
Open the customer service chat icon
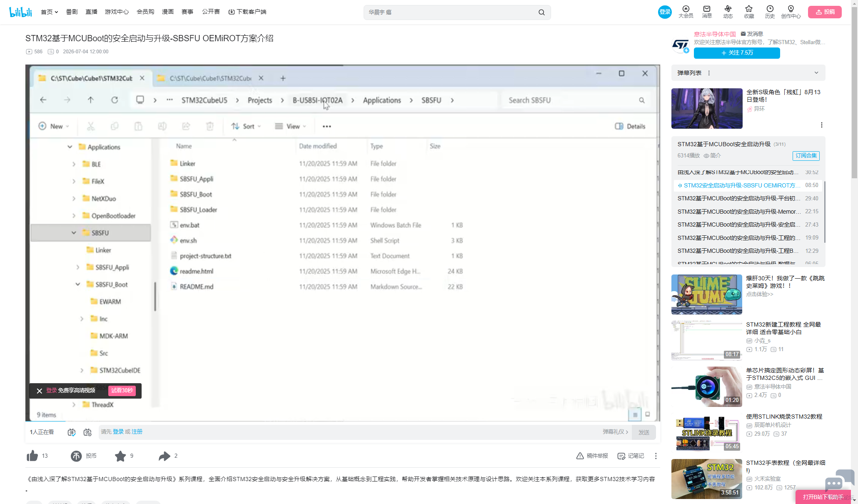839,480
